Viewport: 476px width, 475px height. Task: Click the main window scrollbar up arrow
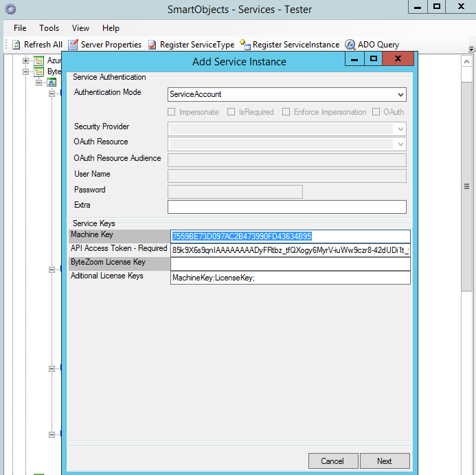(466, 62)
